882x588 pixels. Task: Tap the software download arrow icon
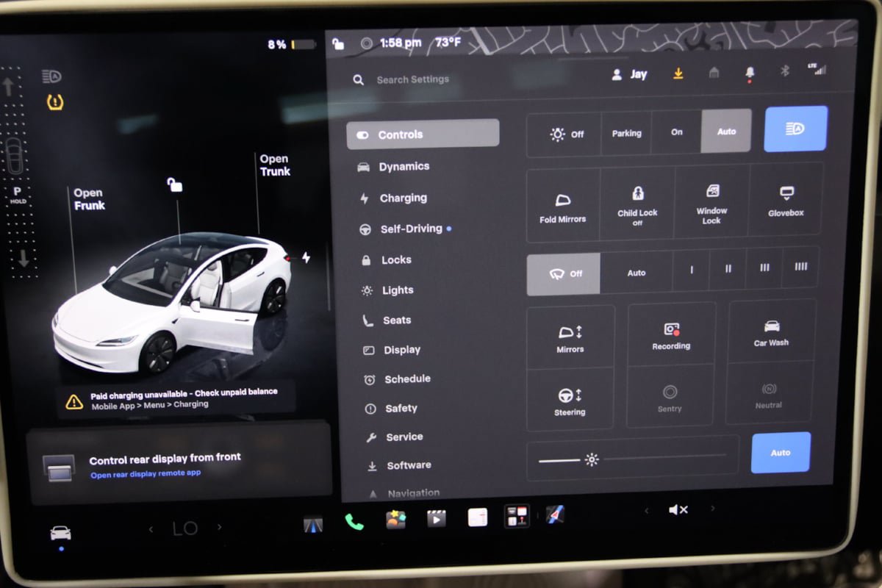tap(678, 73)
